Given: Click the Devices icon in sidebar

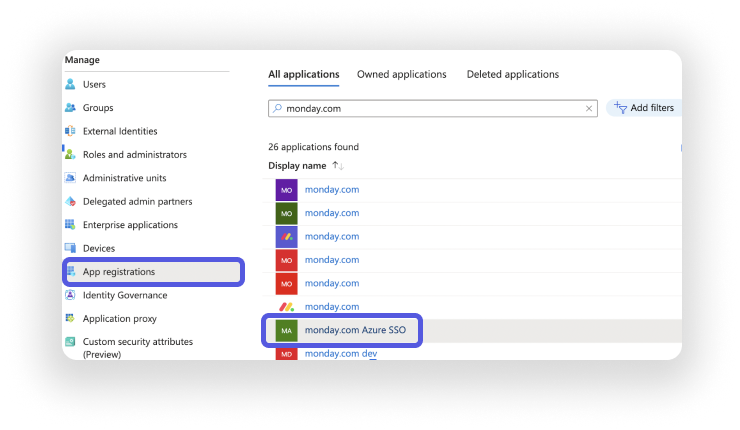Looking at the screenshot, I should [x=70, y=248].
